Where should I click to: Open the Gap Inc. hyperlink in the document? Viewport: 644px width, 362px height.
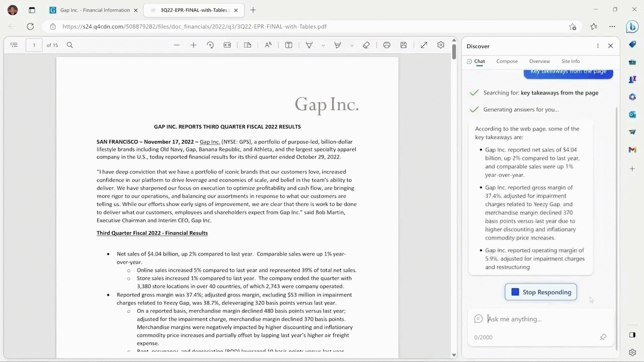[209, 142]
